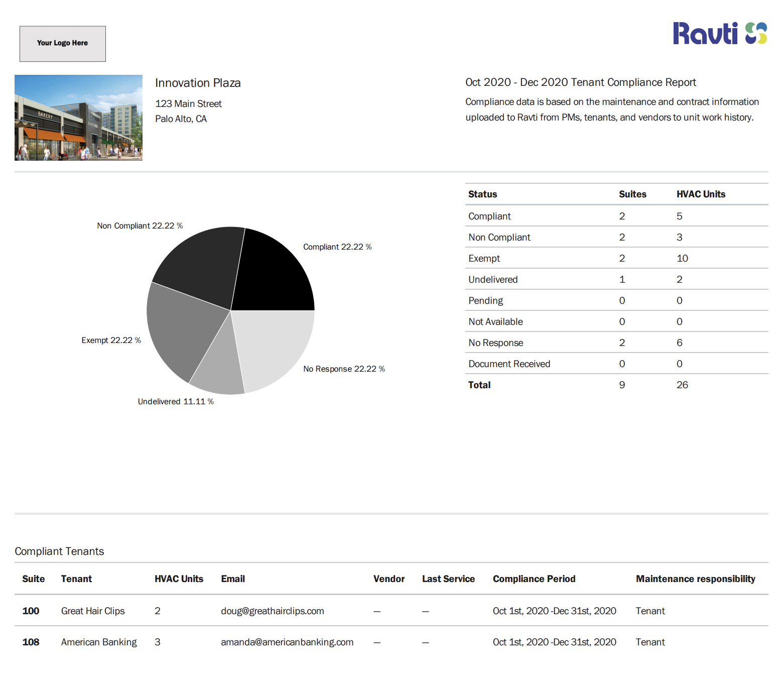Click suite number 108

tap(31, 642)
